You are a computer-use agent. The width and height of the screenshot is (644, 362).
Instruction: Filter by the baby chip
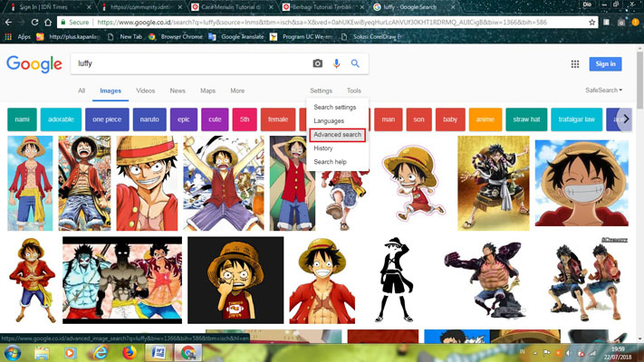pyautogui.click(x=450, y=119)
